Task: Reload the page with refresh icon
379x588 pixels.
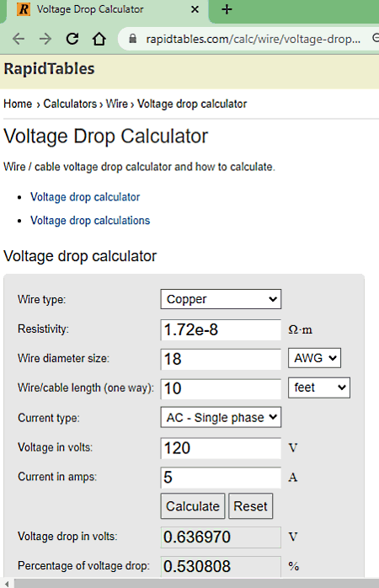Action: 72,38
